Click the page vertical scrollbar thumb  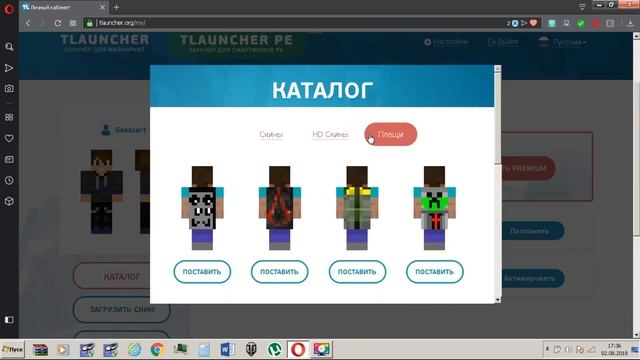click(x=636, y=137)
